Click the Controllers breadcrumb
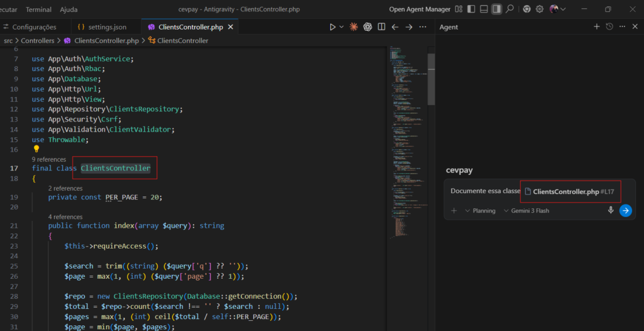 pos(37,41)
